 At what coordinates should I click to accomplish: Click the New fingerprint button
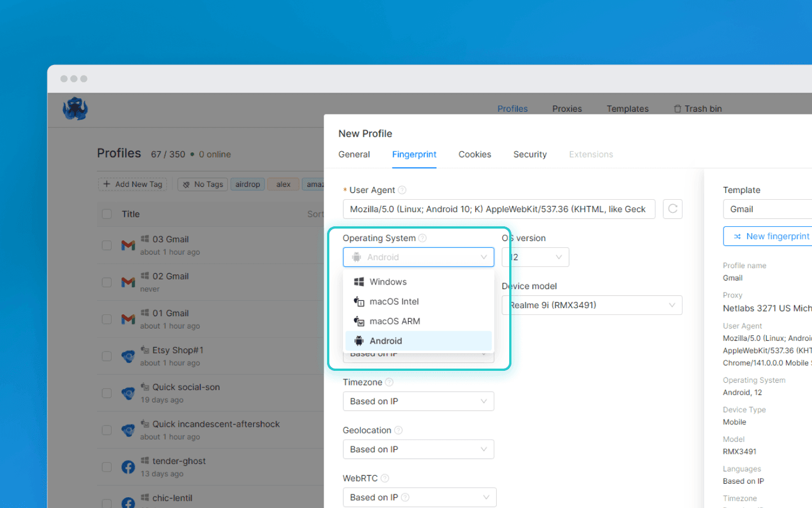pos(767,237)
